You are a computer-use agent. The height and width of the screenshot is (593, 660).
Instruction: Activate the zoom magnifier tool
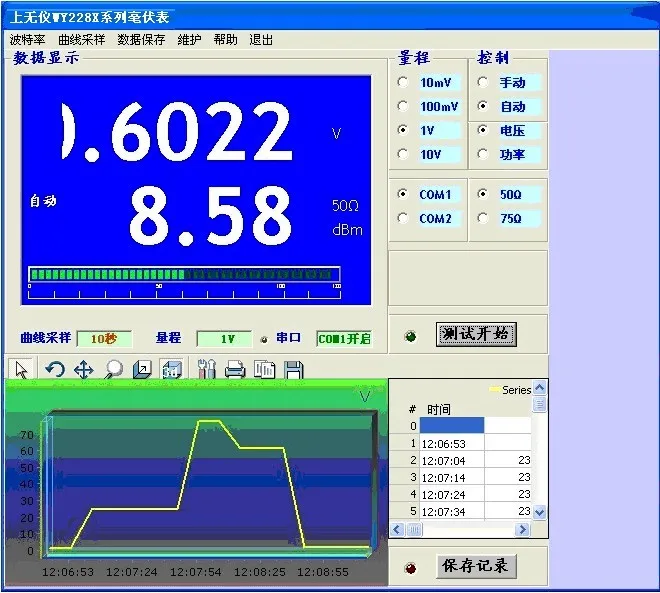(x=113, y=370)
